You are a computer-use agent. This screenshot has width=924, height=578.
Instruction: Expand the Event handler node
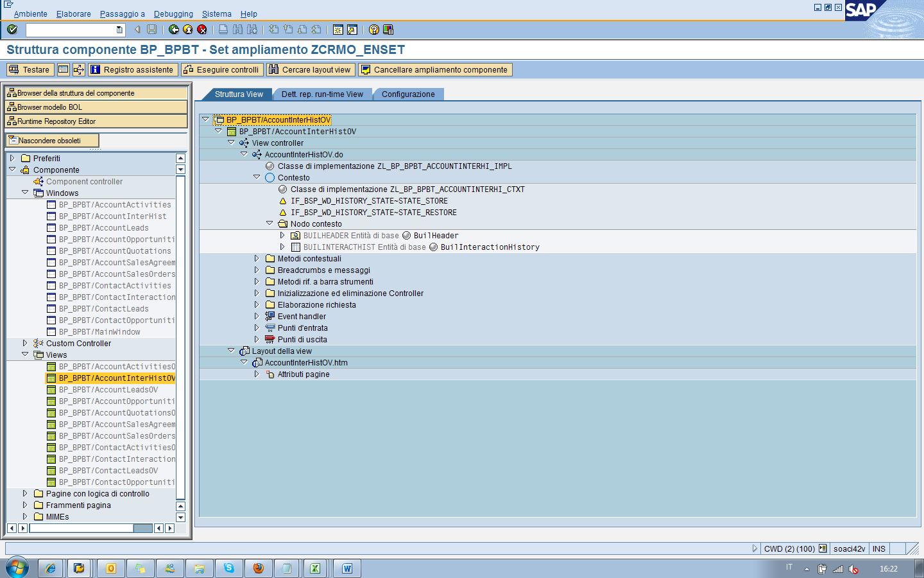coord(257,316)
